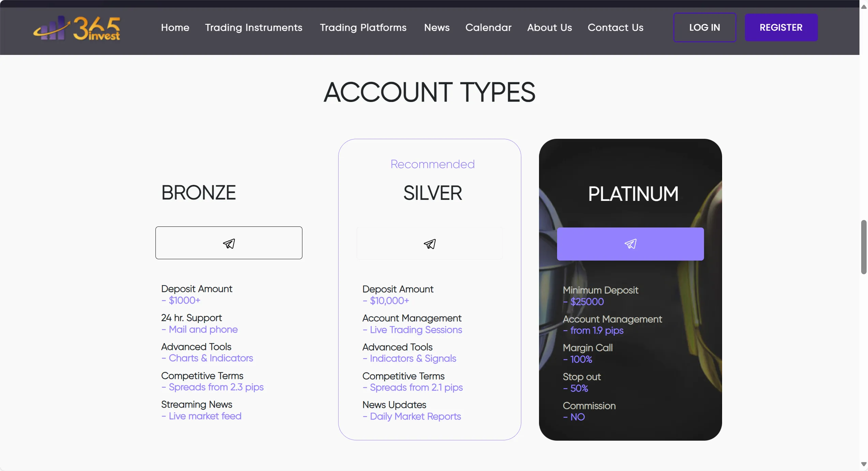Image resolution: width=868 pixels, height=471 pixels.
Task: Open the Trading Platforms menu item
Action: pos(363,28)
